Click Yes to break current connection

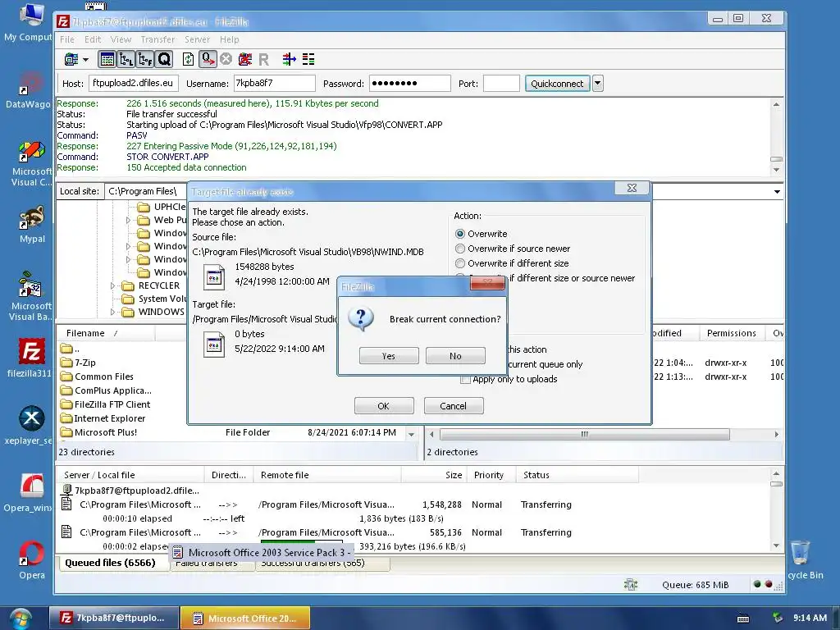click(x=389, y=356)
